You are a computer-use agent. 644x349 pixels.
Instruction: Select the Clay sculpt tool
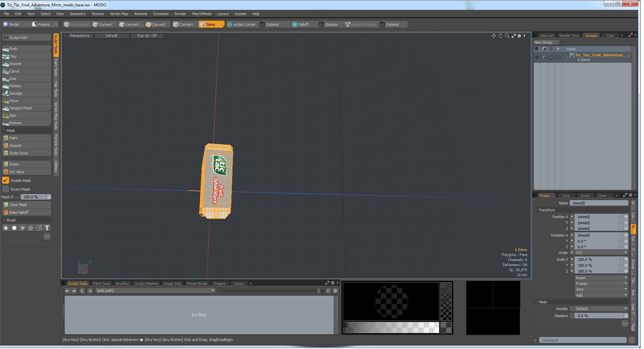(26, 57)
